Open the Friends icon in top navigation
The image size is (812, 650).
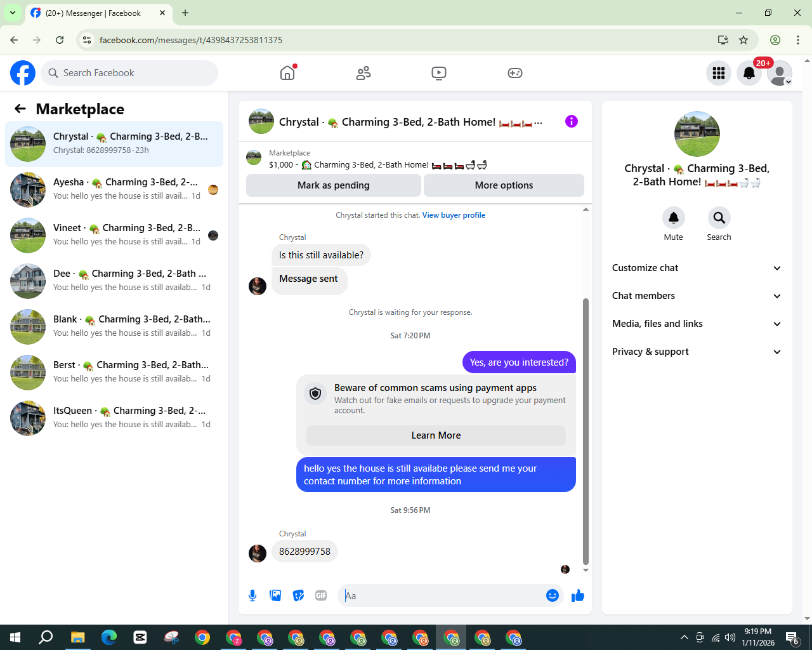[x=363, y=73]
